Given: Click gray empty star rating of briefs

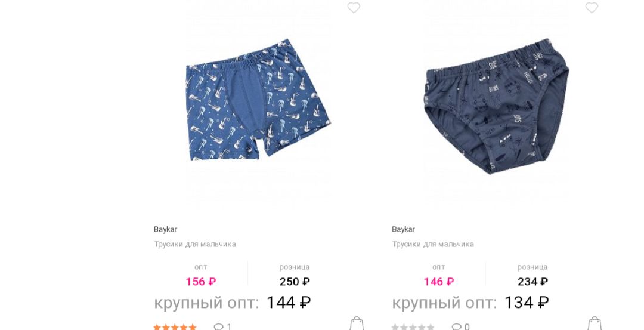Looking at the screenshot, I should click(413, 327).
